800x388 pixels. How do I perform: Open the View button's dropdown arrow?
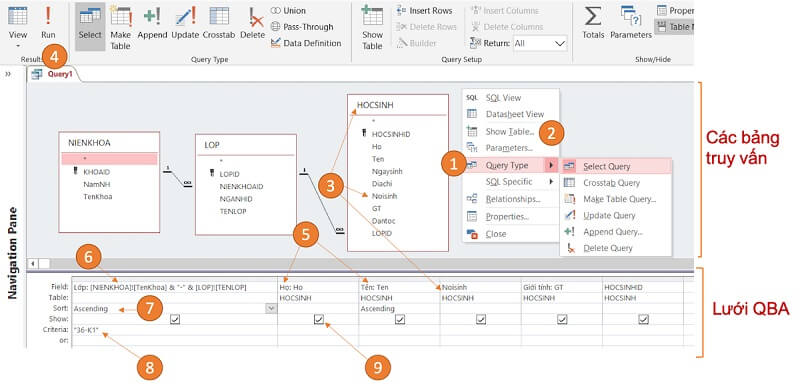pos(18,46)
